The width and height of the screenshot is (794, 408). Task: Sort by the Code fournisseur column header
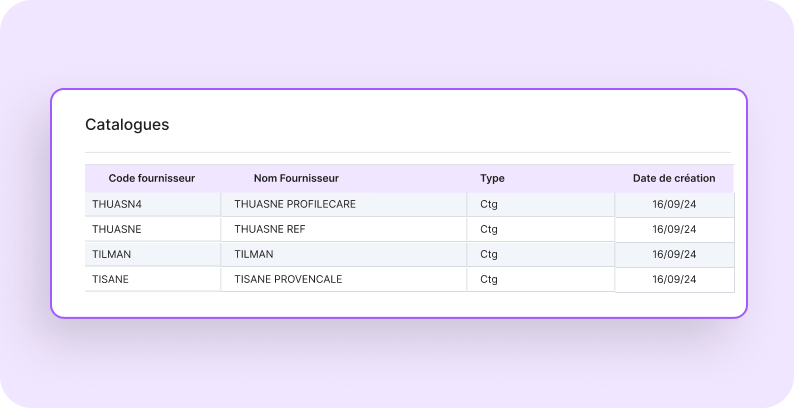click(151, 178)
